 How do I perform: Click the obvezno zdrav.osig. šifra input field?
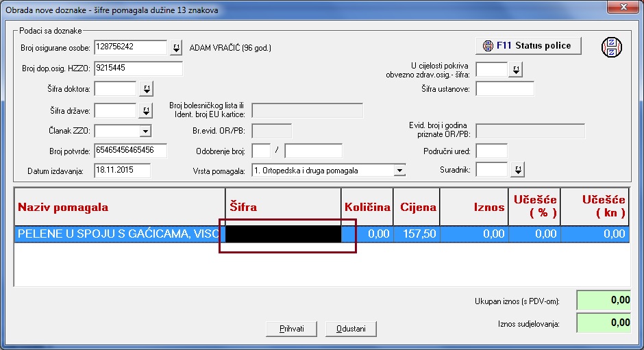point(492,70)
